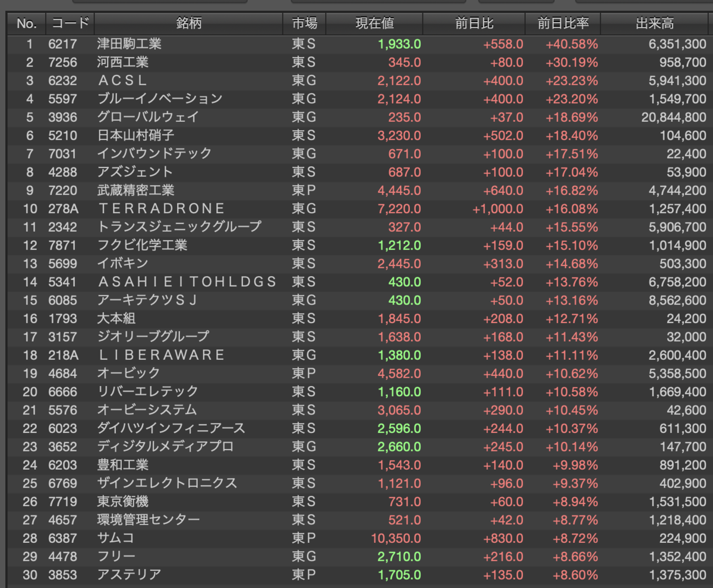This screenshot has width=713, height=588.
Task: Select ディジタルメディアプロ row
Action: pyautogui.click(x=358, y=447)
